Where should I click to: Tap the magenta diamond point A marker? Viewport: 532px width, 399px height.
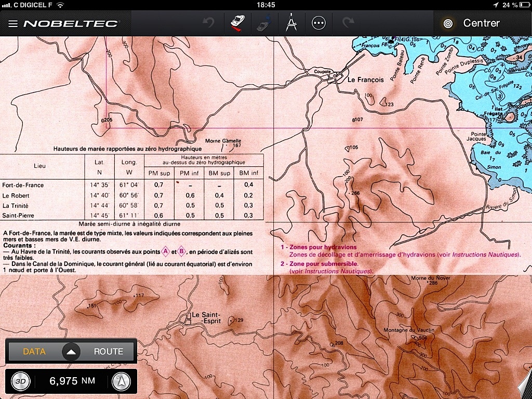[166, 251]
